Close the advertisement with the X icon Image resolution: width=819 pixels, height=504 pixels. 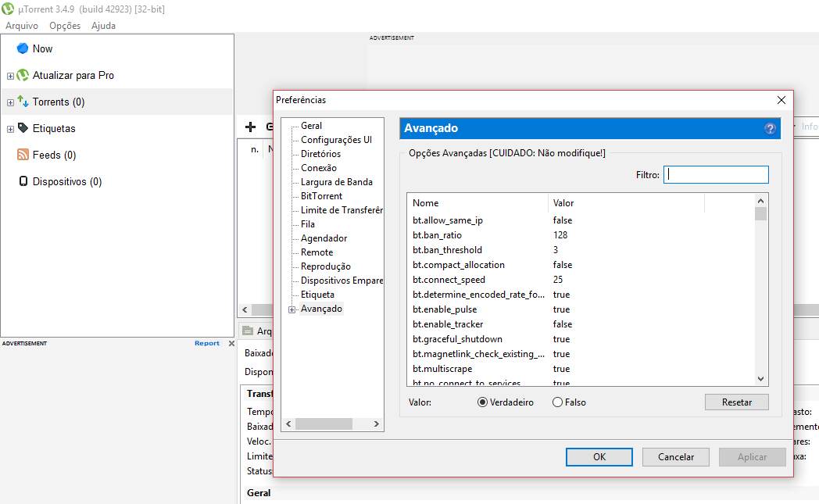pyautogui.click(x=231, y=343)
